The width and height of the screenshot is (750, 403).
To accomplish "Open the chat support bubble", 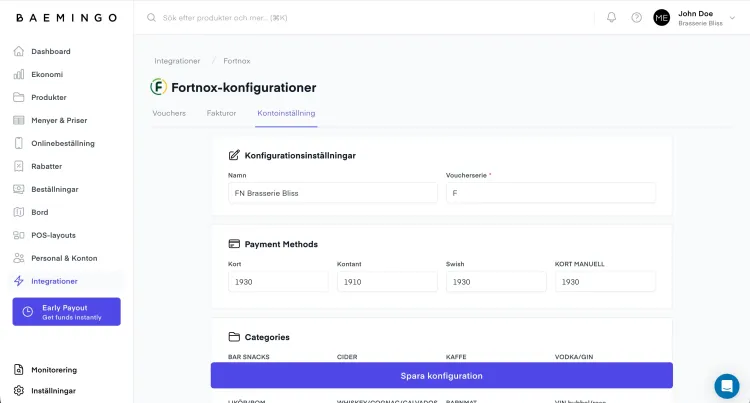I will tap(726, 386).
